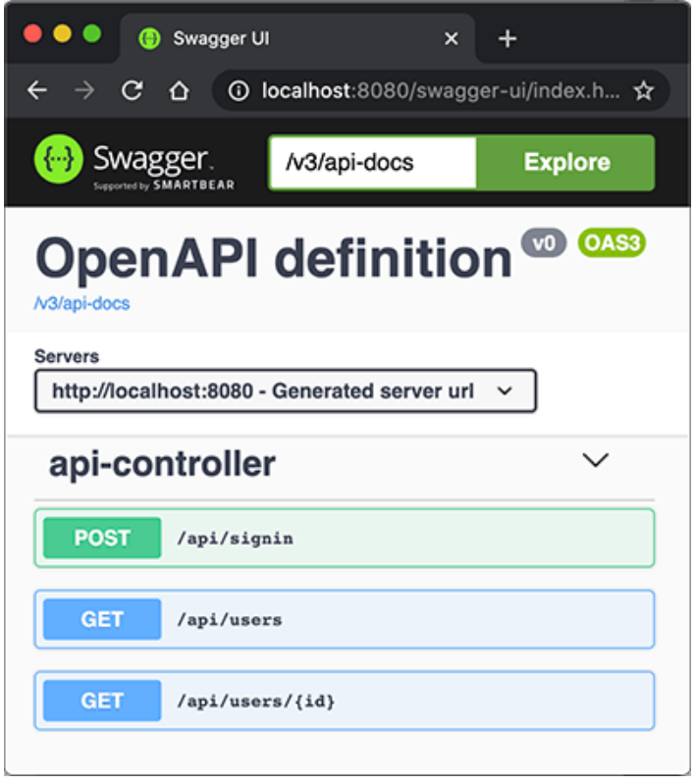Click the red window close button

[x=33, y=34]
